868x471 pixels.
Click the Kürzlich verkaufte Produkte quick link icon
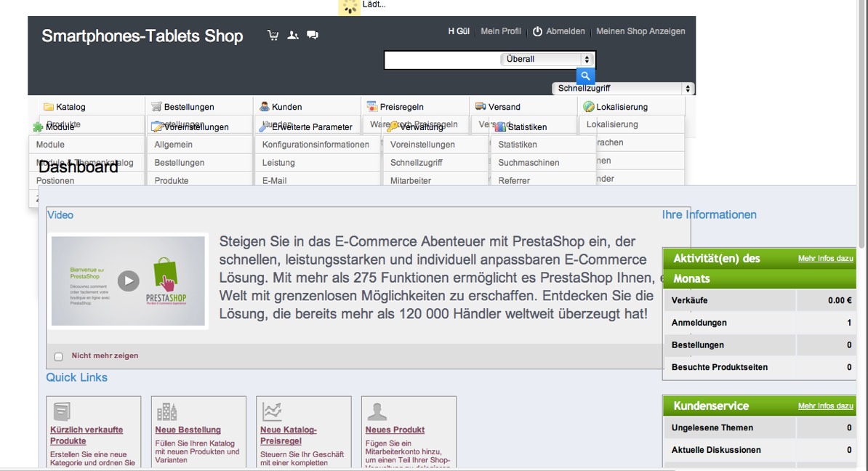point(62,412)
